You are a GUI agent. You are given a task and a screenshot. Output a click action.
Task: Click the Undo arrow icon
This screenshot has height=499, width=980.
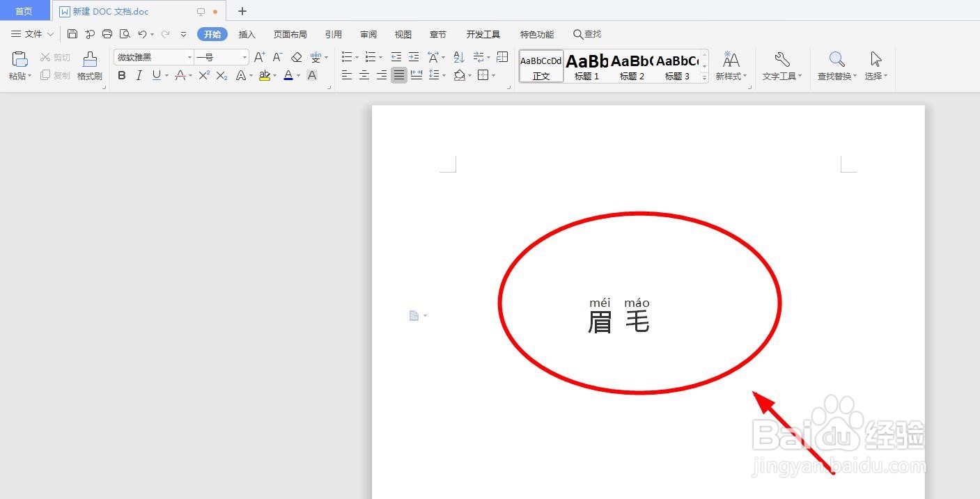tap(142, 34)
